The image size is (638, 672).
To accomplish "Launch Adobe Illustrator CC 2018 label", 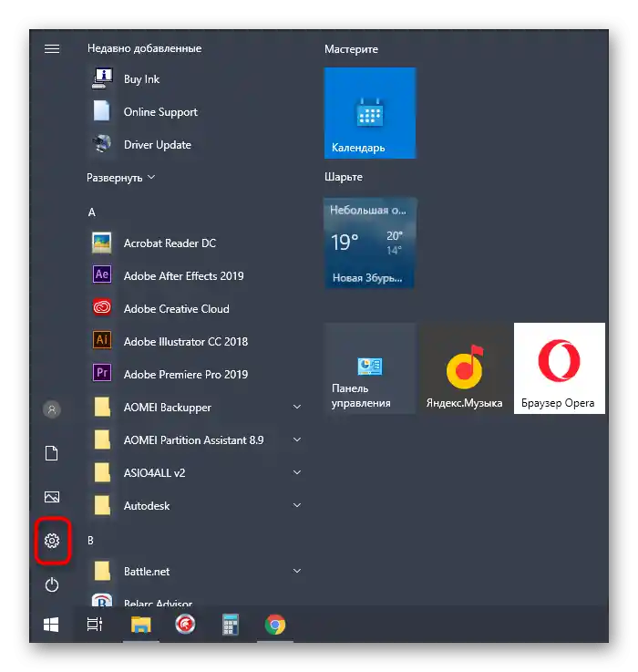I will click(x=186, y=342).
